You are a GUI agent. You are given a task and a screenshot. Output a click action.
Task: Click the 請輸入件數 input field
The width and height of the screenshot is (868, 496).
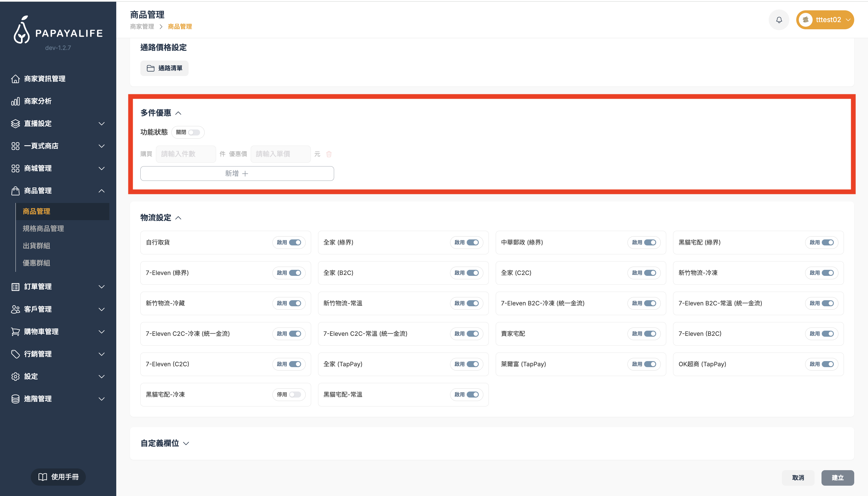(186, 154)
